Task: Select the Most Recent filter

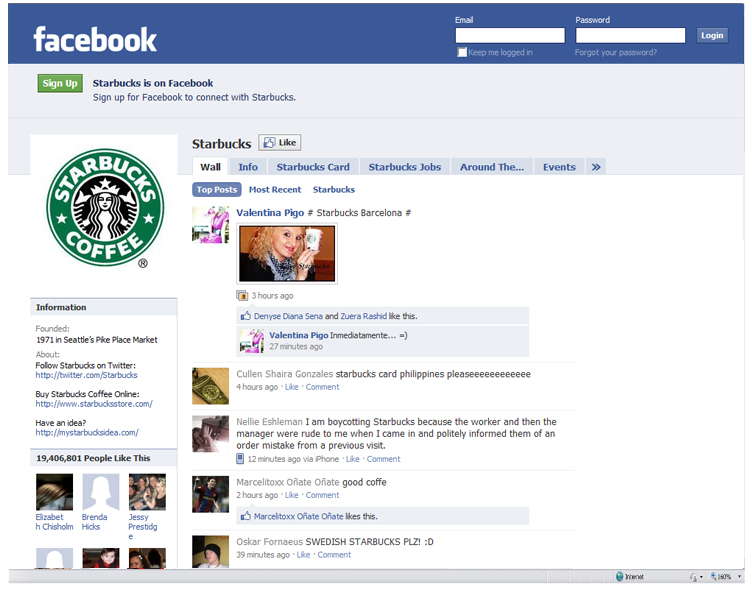Action: 275,189
